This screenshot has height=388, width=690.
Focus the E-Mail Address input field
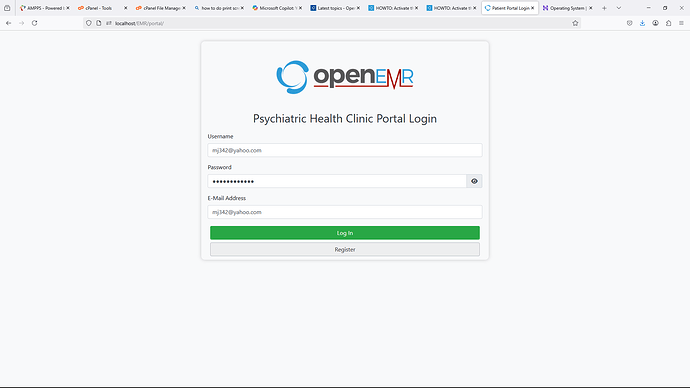click(345, 212)
